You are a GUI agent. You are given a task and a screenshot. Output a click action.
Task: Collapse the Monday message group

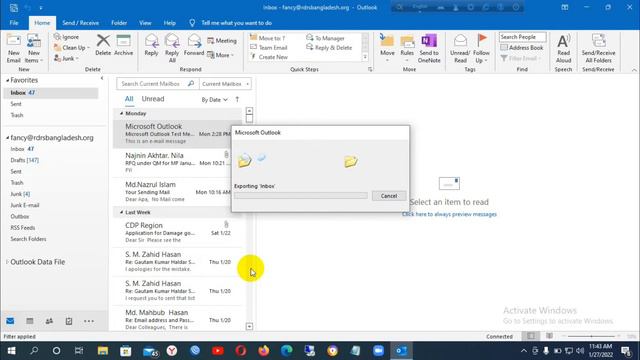(122, 113)
